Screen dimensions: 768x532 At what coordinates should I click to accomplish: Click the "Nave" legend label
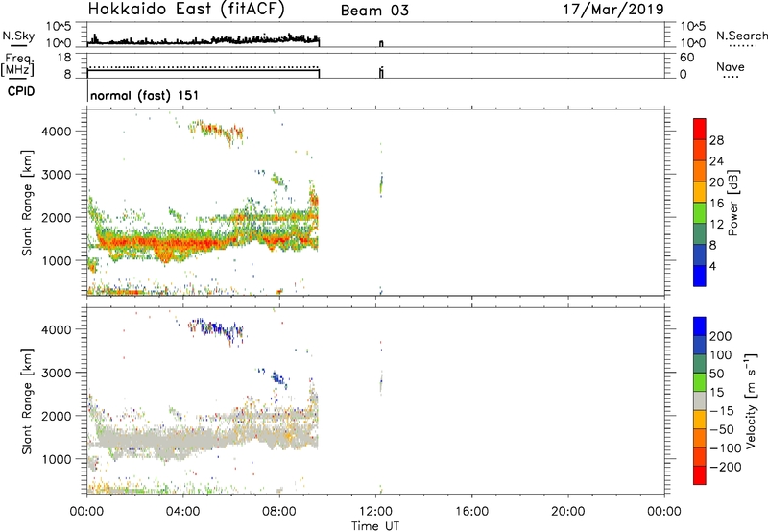tap(731, 66)
